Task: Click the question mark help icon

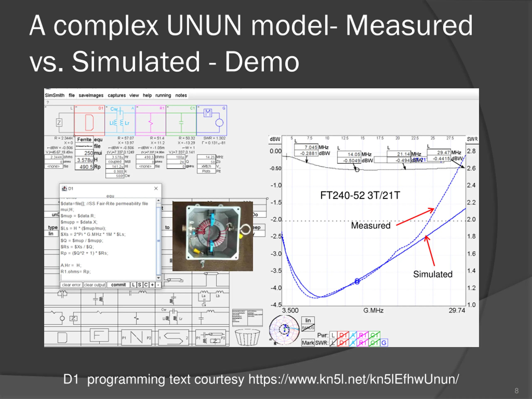Action: coord(48,102)
